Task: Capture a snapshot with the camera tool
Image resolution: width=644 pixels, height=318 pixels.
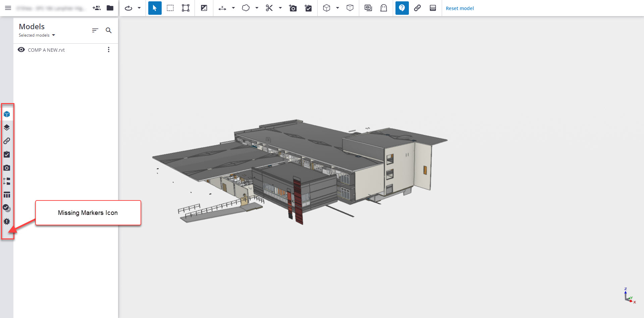Action: (x=292, y=8)
